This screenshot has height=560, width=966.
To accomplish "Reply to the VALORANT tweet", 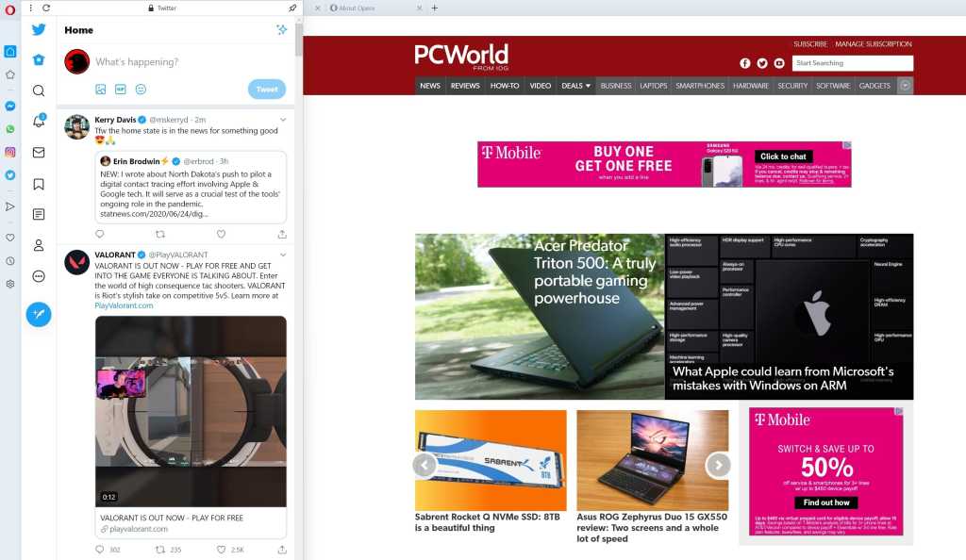I will coord(100,550).
